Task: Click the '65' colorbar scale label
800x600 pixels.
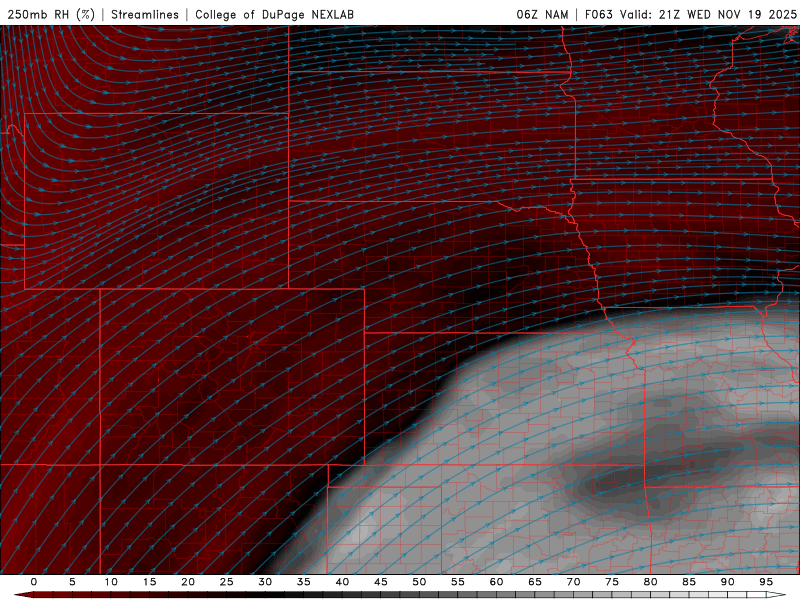Action: pyautogui.click(x=535, y=582)
